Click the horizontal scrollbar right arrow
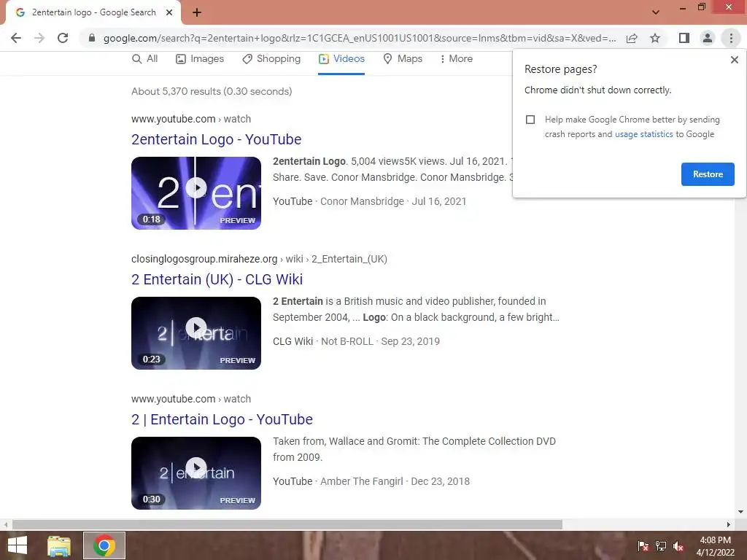Image resolution: width=747 pixels, height=560 pixels. coord(729,525)
